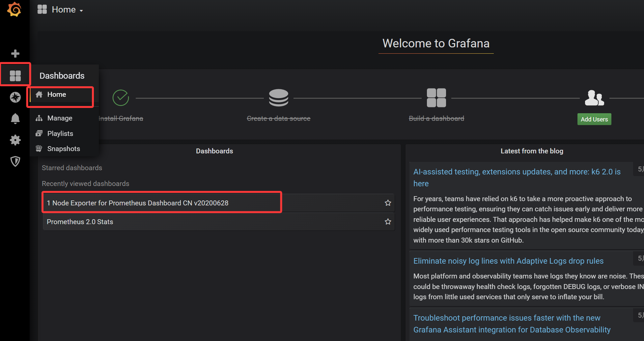644x341 pixels.
Task: Star the Prometheus 2.0 Stats dashboard
Action: pos(388,222)
